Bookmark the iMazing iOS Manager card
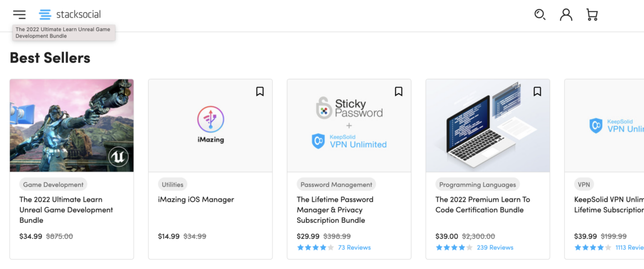 260,91
